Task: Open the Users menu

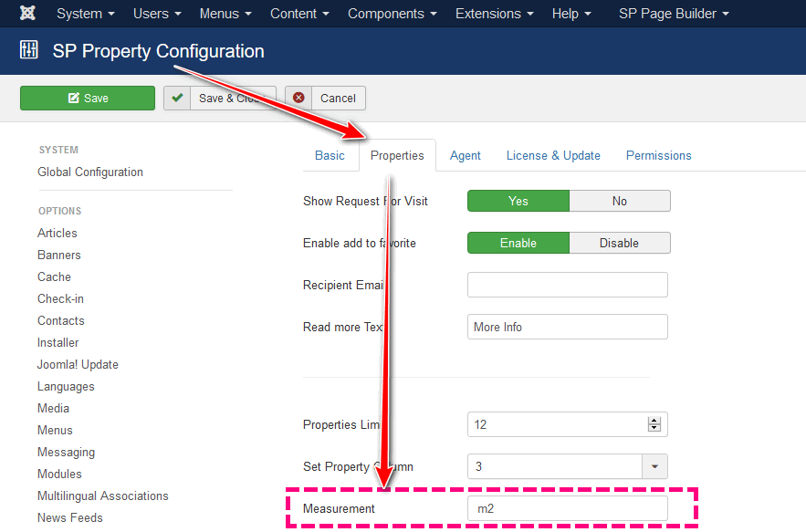Action: (157, 14)
